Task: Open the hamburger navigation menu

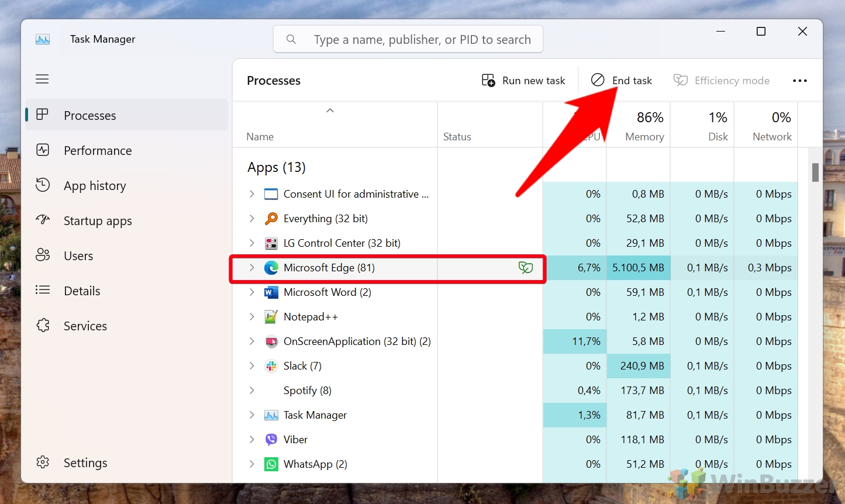Action: (42, 79)
